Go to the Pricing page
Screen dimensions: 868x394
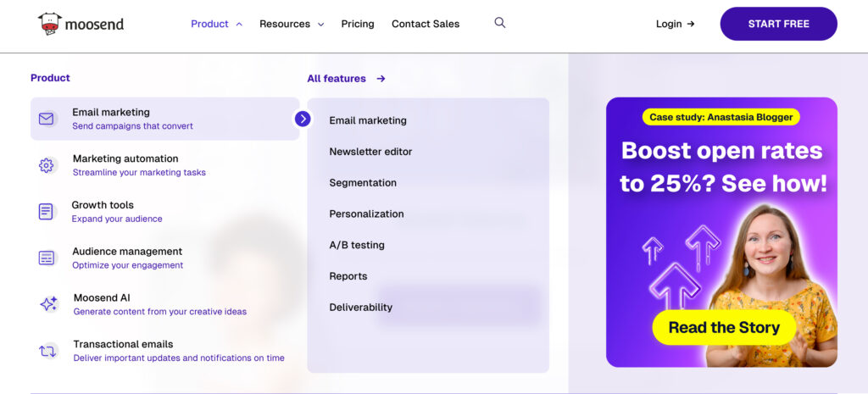pos(358,24)
